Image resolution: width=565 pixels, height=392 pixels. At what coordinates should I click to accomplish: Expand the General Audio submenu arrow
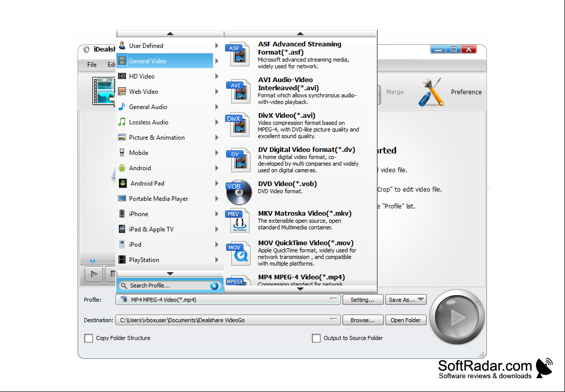(x=217, y=107)
